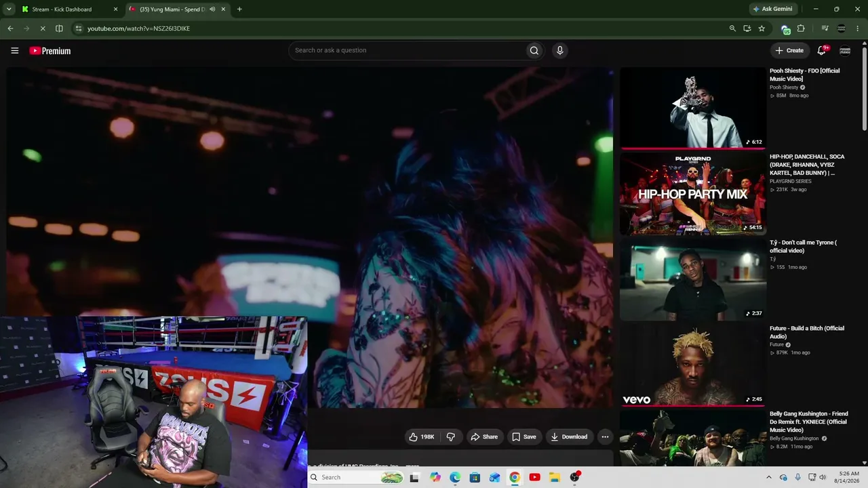Open the Chrome extensions puzzle menu
The width and height of the screenshot is (868, 488).
click(801, 28)
